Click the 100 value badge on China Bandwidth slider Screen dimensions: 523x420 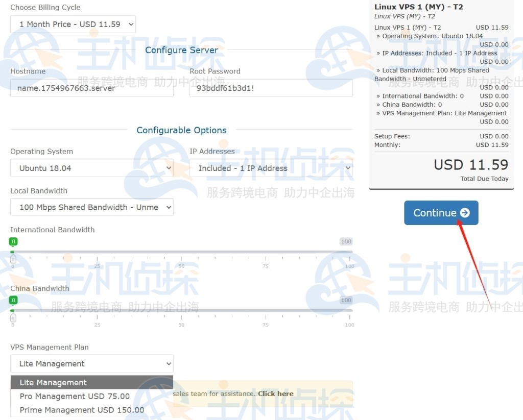pos(346,300)
